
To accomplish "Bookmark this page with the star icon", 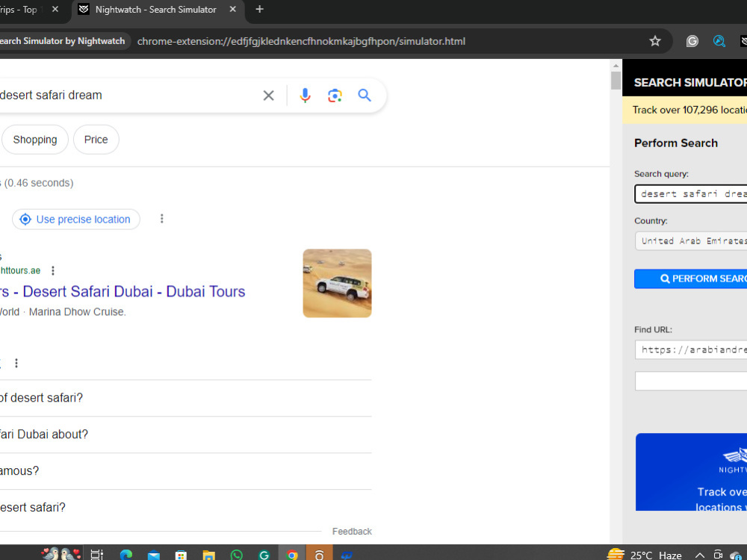I will pyautogui.click(x=655, y=41).
